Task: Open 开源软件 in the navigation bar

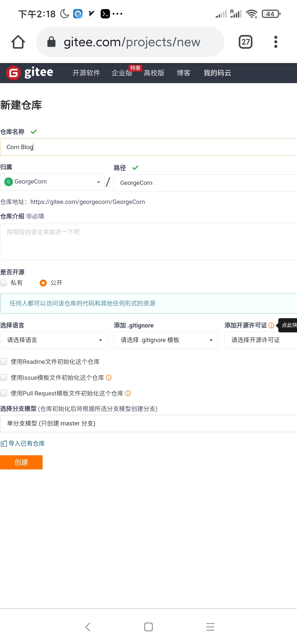Action: coord(86,73)
